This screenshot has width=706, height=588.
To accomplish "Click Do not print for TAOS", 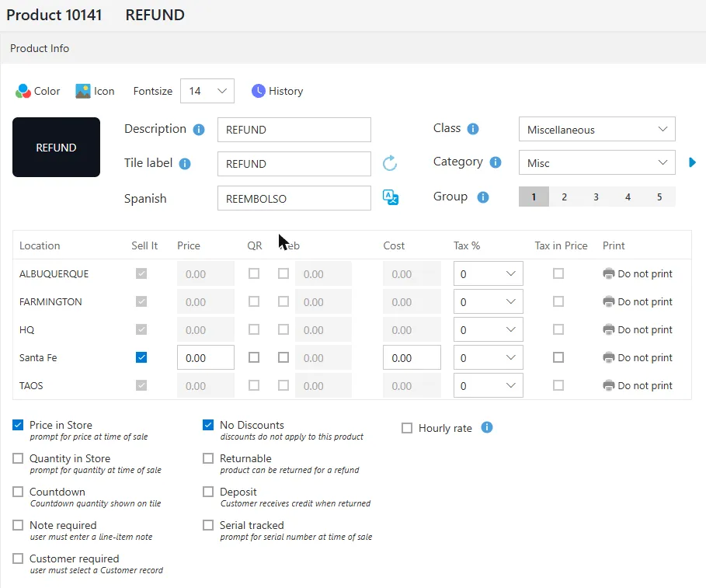I will point(645,385).
